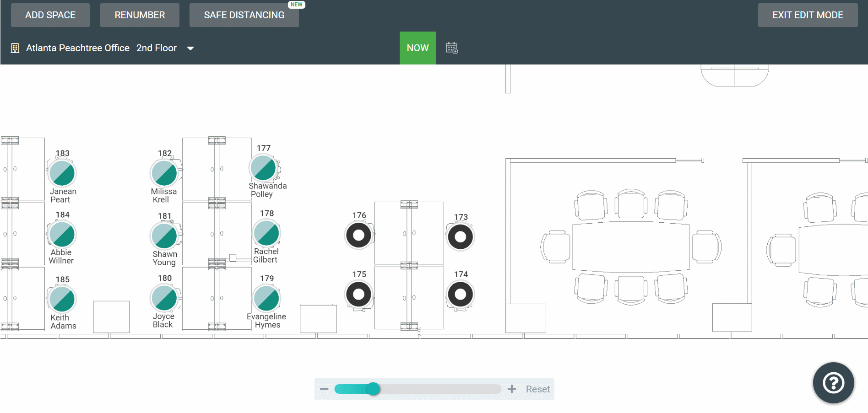868x413 pixels.
Task: Toggle the NOW time view
Action: point(418,48)
